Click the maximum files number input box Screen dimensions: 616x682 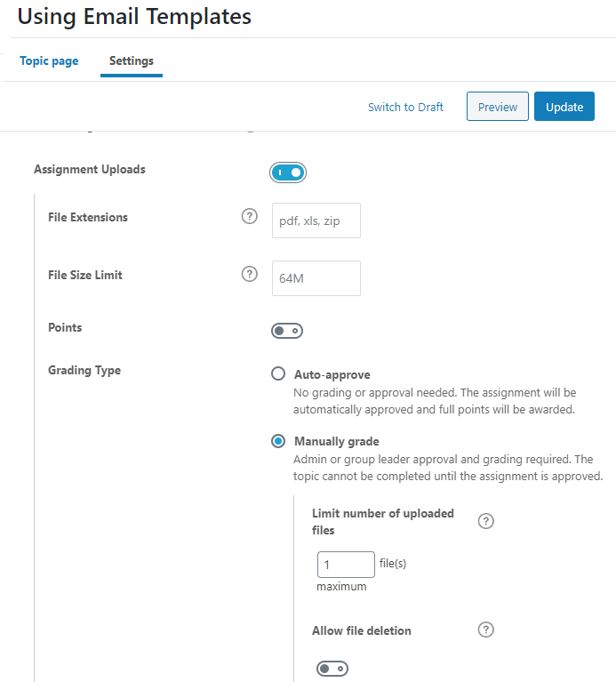tap(346, 565)
